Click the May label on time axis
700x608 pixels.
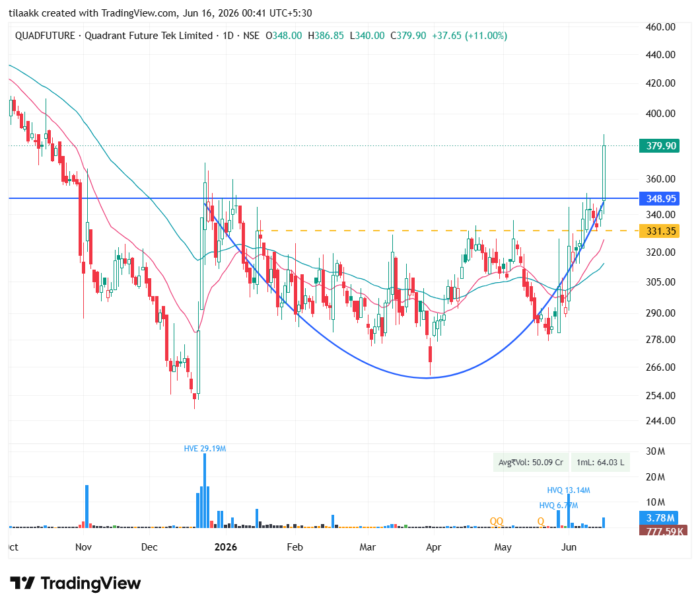[x=503, y=547]
